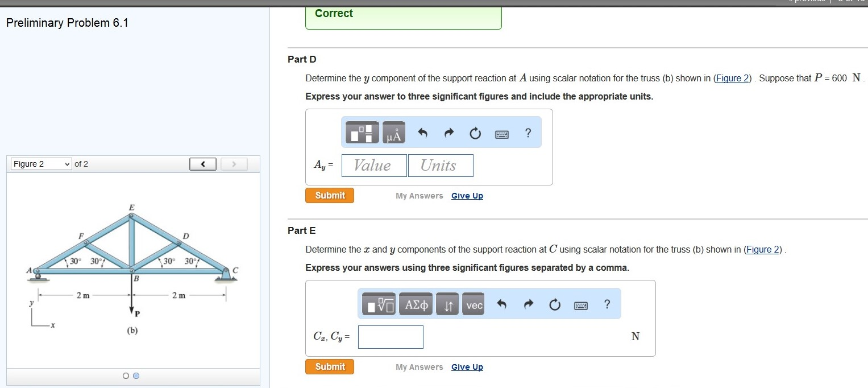Screen dimensions: 868x388
Task: Open the templates icon in Part D toolbar
Action: (x=362, y=132)
